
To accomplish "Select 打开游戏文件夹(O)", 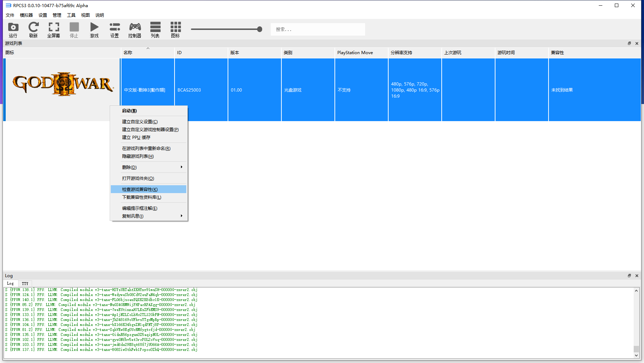I will 149,178.
